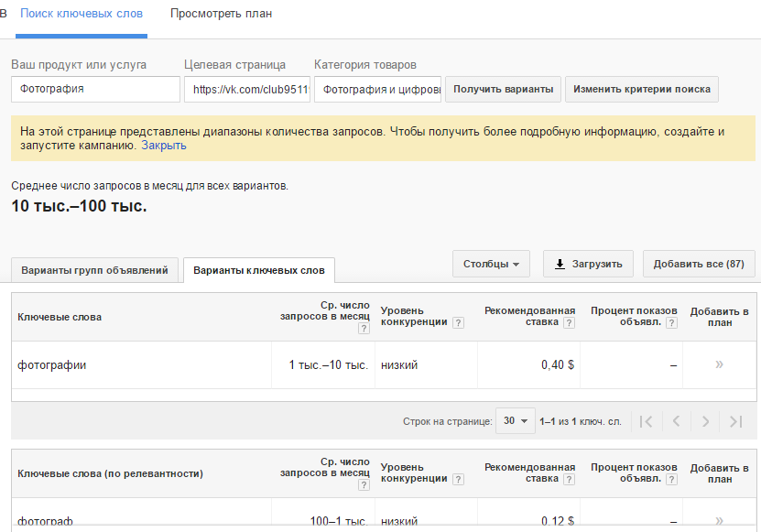Image resolution: width=761 pixels, height=532 pixels.
Task: Open help for 'Уровень конкуренции' in relevance table
Action: click(458, 479)
